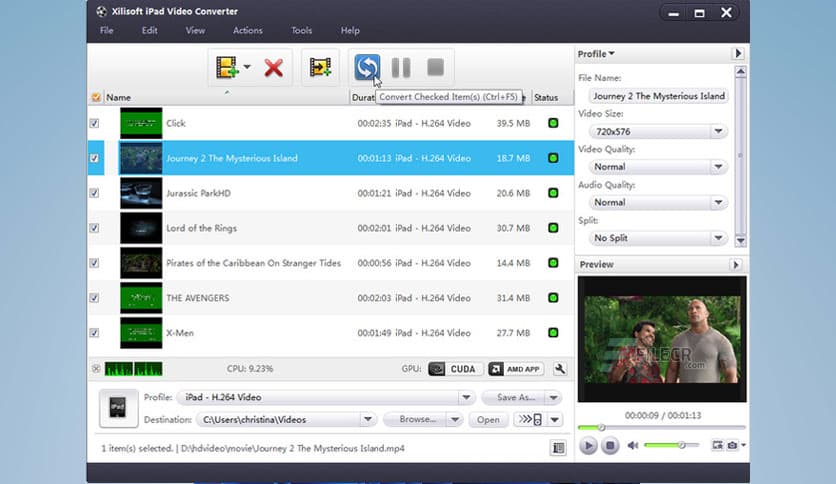Uncheck the Click video row
The width and height of the screenshot is (836, 484).
tap(94, 123)
